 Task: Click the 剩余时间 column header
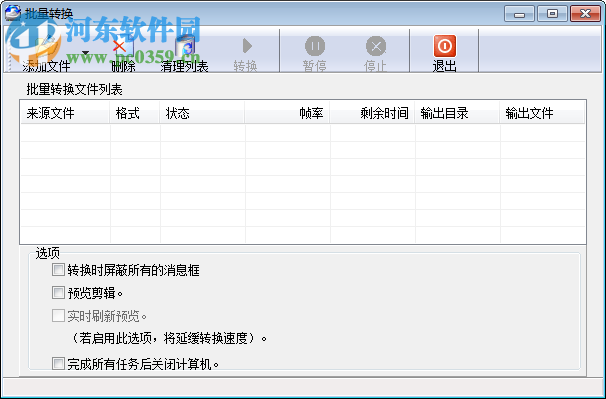click(373, 113)
